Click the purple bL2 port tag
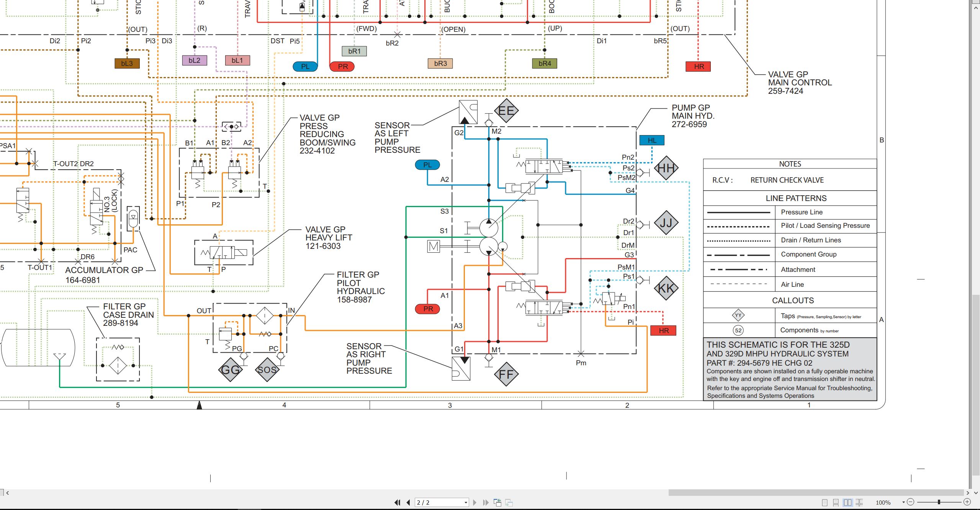The image size is (980, 510). click(195, 60)
